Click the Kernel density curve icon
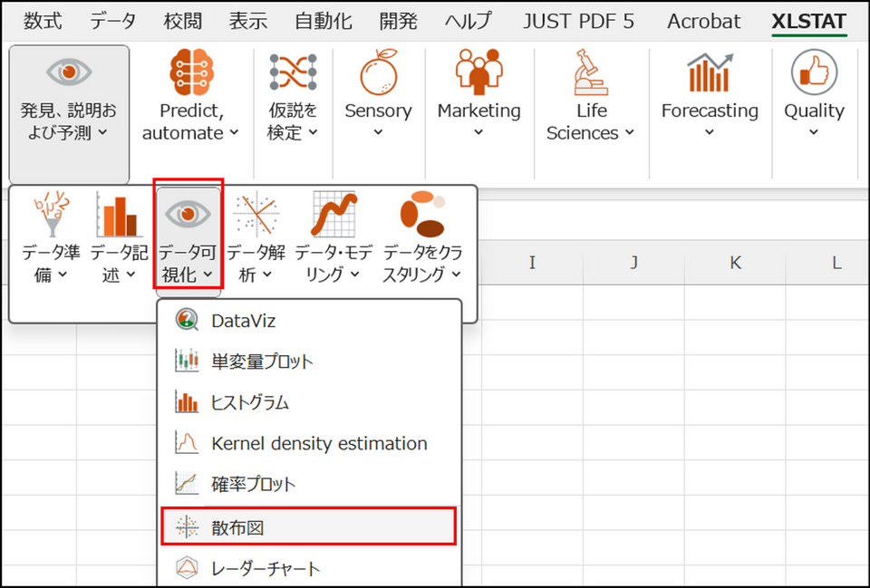Screen dimensions: 870x588 (187, 443)
